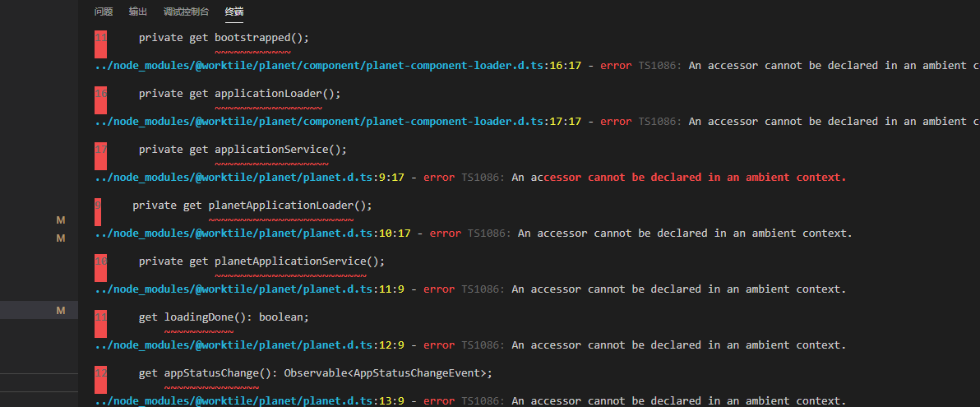Open the 输出 panel tab
980x407 pixels.
pos(138,12)
